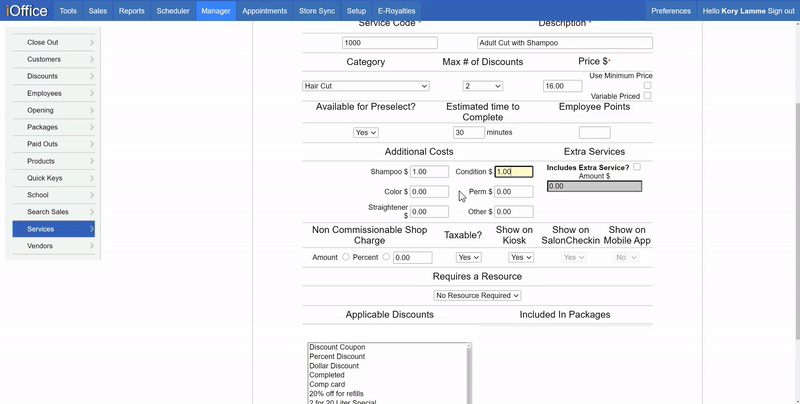Screen dimensions: 800x404
Task: Click the Shampoo $ field
Action: click(x=430, y=172)
